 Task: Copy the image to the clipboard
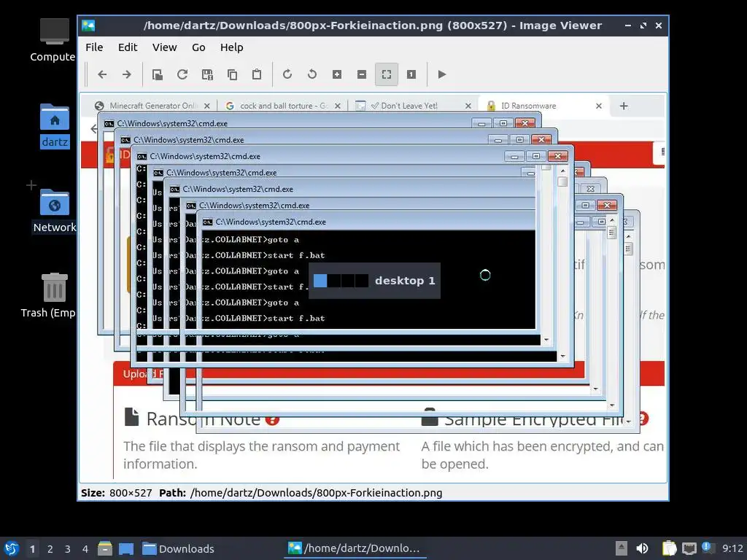(232, 74)
